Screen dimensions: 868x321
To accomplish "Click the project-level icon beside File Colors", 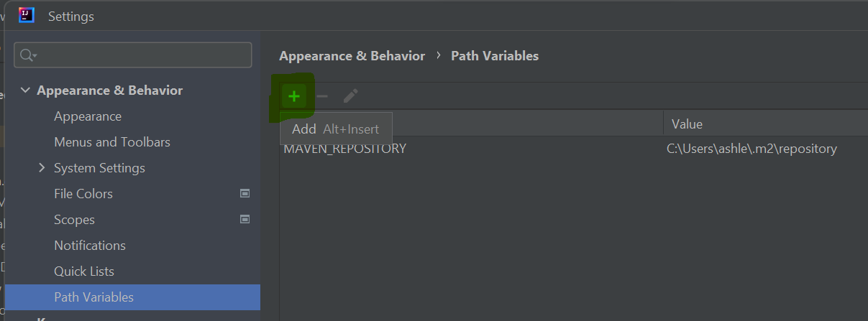I will [245, 193].
